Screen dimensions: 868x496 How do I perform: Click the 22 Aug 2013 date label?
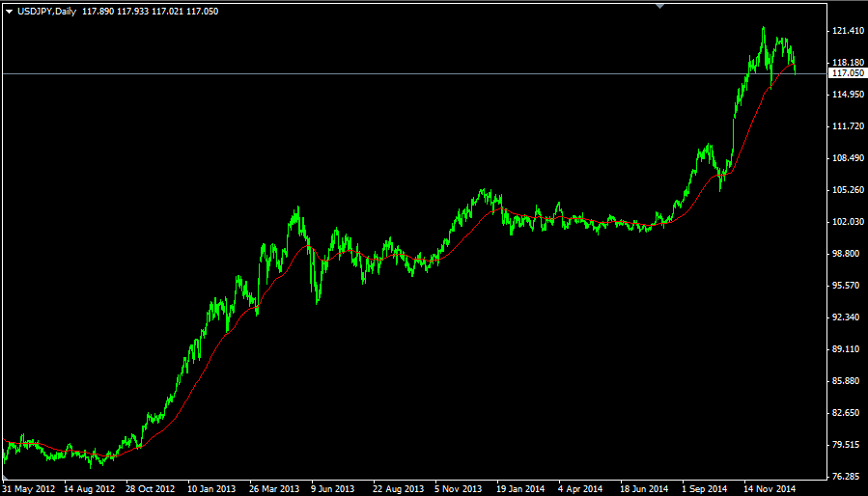point(399,489)
